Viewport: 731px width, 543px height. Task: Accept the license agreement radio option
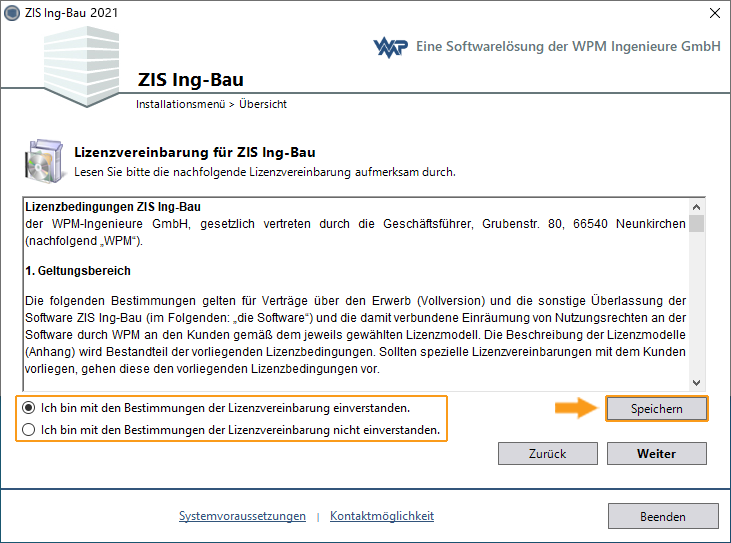click(x=32, y=408)
